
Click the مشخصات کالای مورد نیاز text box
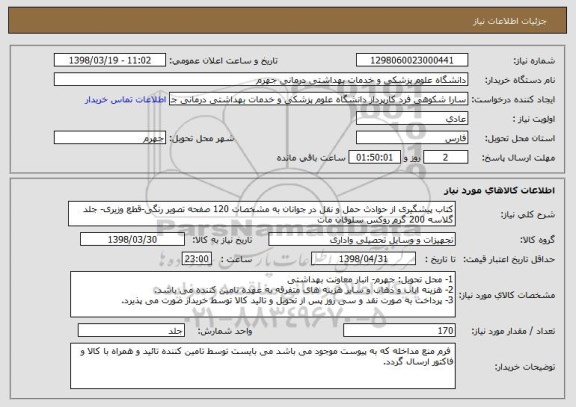coord(263,294)
